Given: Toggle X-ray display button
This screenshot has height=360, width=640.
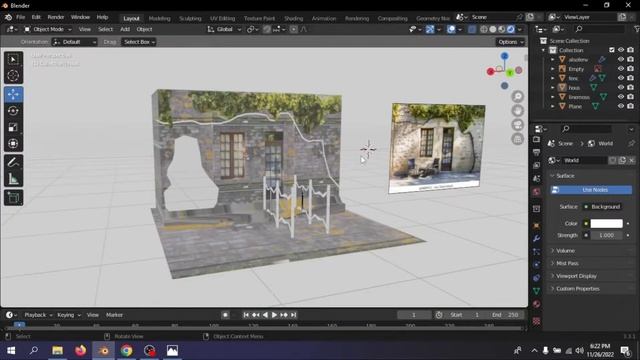Looking at the screenshot, I should point(472,29).
